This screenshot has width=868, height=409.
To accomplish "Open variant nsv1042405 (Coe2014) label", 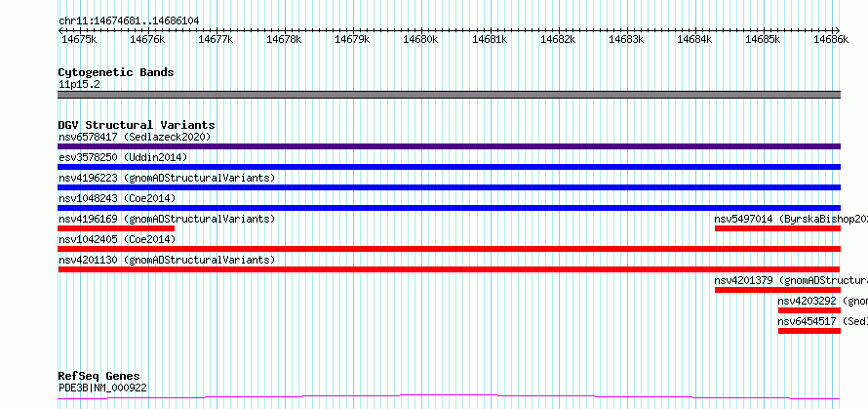I will [117, 239].
